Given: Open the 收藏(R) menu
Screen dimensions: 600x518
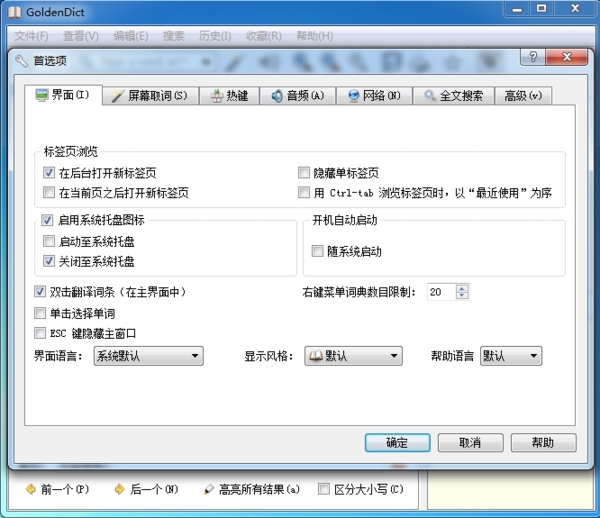Looking at the screenshot, I should (264, 36).
